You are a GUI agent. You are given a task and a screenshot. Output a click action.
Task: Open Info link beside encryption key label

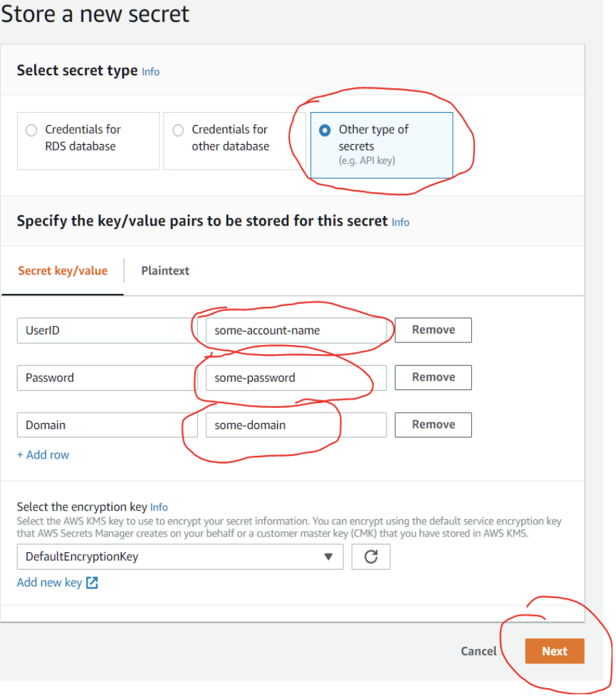[x=159, y=507]
